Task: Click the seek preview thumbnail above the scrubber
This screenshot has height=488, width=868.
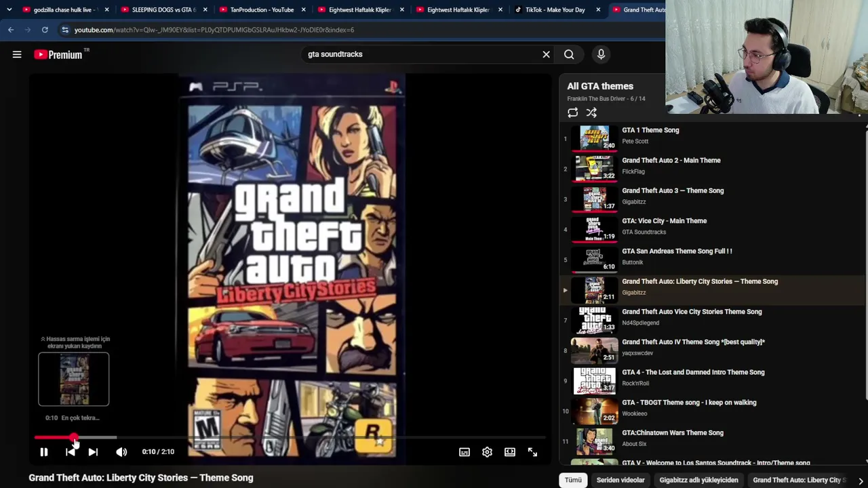Action: coord(74,379)
